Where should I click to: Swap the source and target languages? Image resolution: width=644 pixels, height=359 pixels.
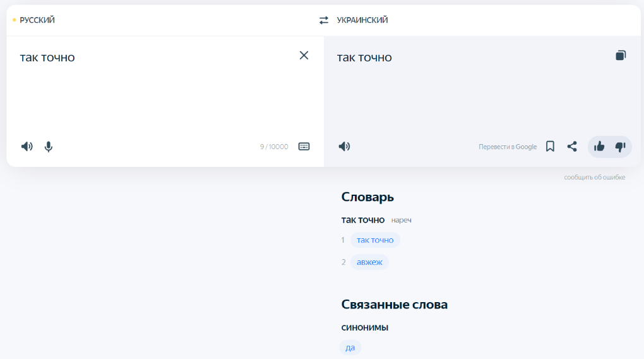click(x=324, y=20)
